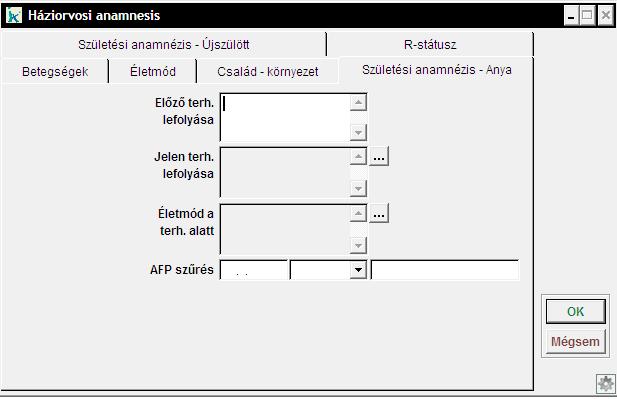The width and height of the screenshot is (617, 399).
Task: Open the R-státusz tab
Action: tap(430, 44)
